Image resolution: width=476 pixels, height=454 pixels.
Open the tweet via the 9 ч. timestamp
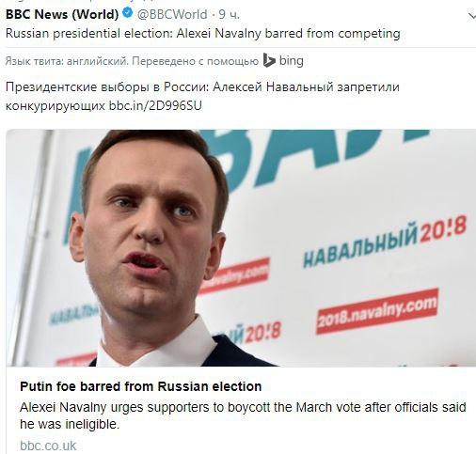[x=229, y=14]
